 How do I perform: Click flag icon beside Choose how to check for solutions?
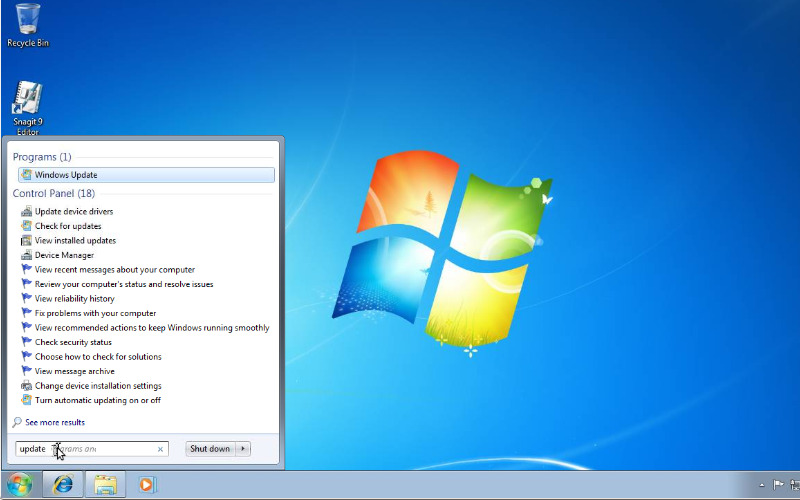[26, 356]
